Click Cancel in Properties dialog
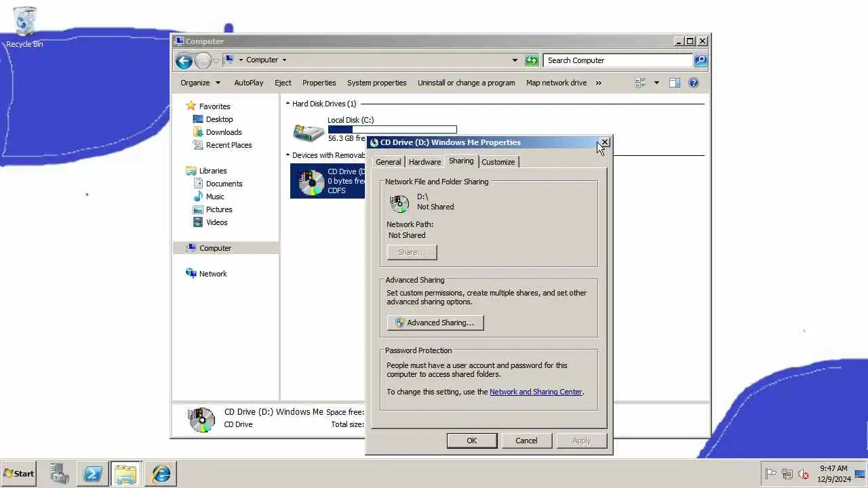This screenshot has height=488, width=868. [526, 441]
